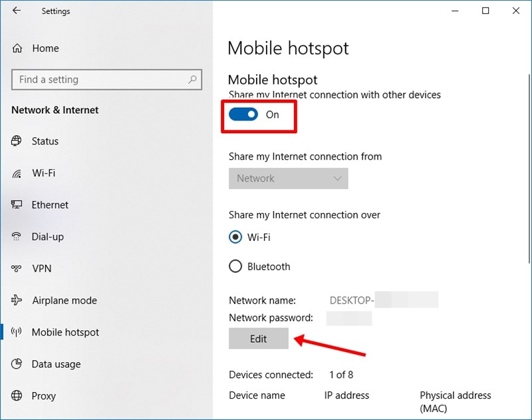Click the back arrow in Settings
The width and height of the screenshot is (532, 420).
(16, 11)
